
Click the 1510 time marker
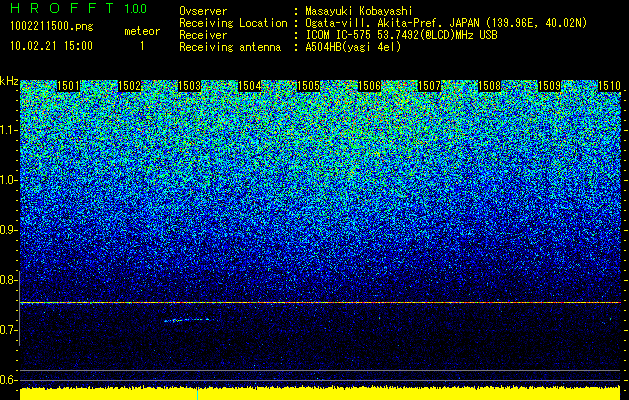[609, 86]
